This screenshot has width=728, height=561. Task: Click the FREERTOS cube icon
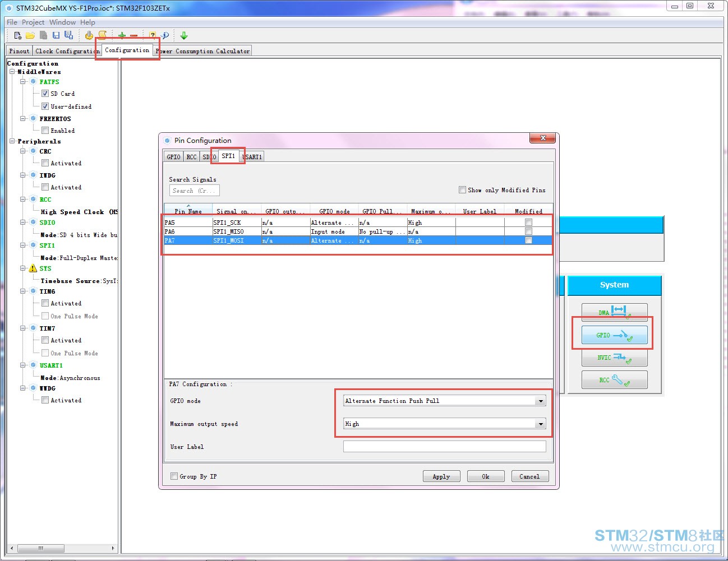33,119
